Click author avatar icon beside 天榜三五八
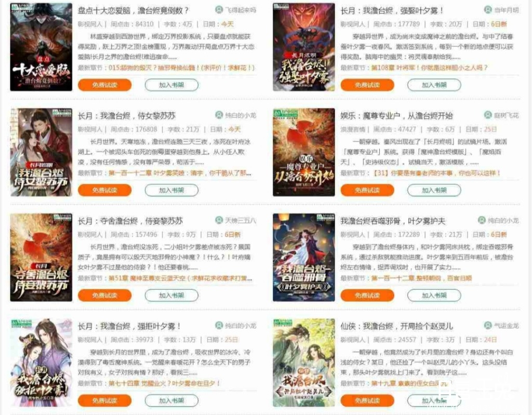 219,220
